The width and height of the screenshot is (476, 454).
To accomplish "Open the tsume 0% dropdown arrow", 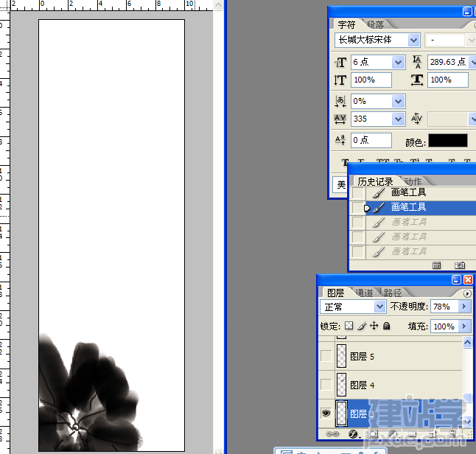I will (399, 102).
